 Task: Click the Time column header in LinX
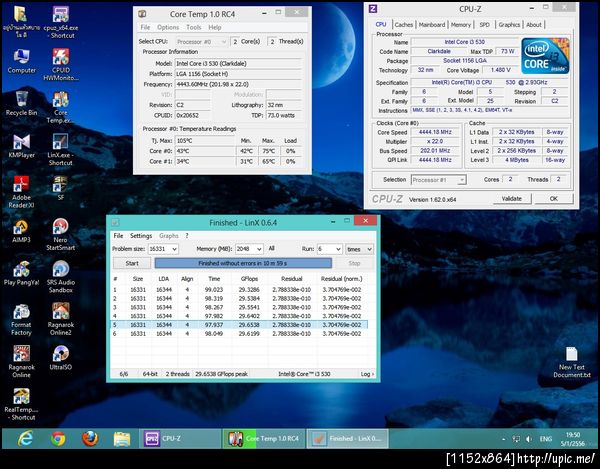click(214, 279)
